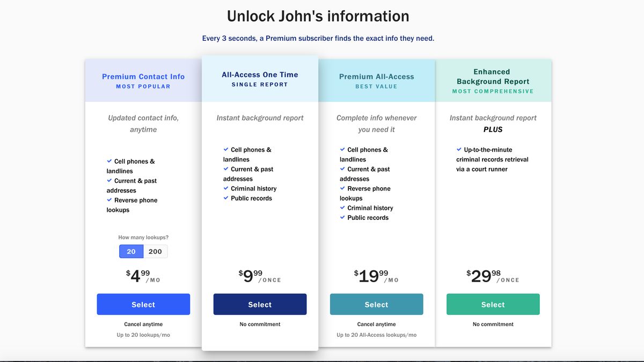
Task: Click the checkmark next to Criminal history
Action: point(225,188)
